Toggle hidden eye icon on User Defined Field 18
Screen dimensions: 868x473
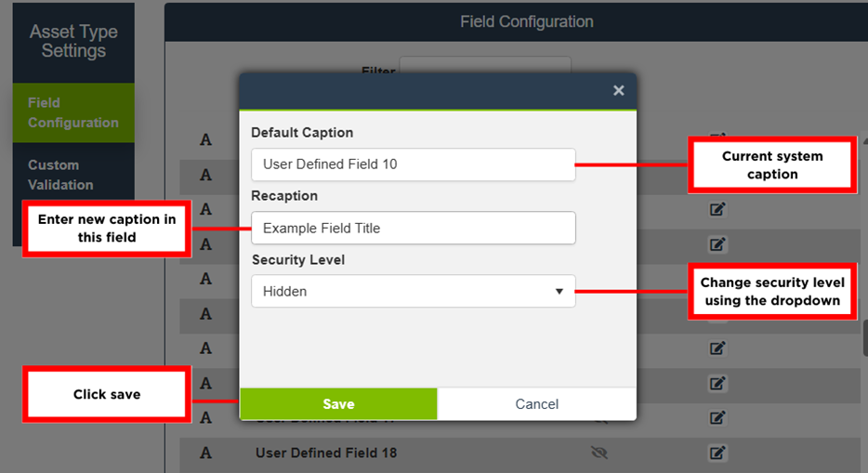[599, 453]
